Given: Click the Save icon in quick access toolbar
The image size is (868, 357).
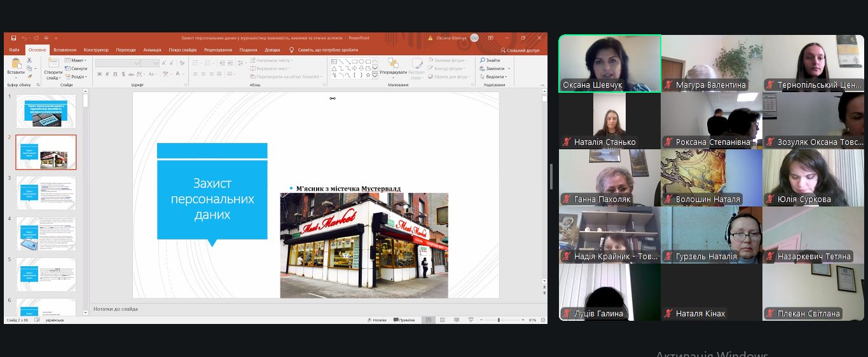Looking at the screenshot, I should pyautogui.click(x=13, y=38).
